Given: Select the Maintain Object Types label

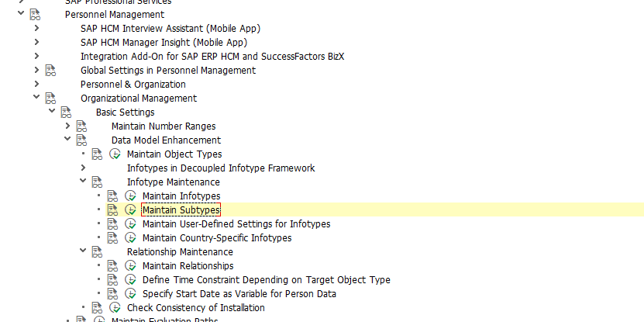Looking at the screenshot, I should tap(174, 154).
